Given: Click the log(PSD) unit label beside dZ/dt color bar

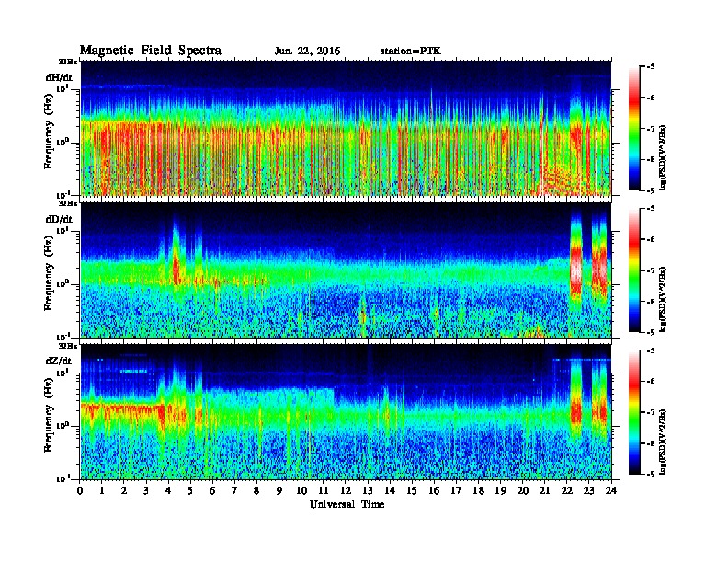Looking at the screenshot, I should tap(663, 442).
